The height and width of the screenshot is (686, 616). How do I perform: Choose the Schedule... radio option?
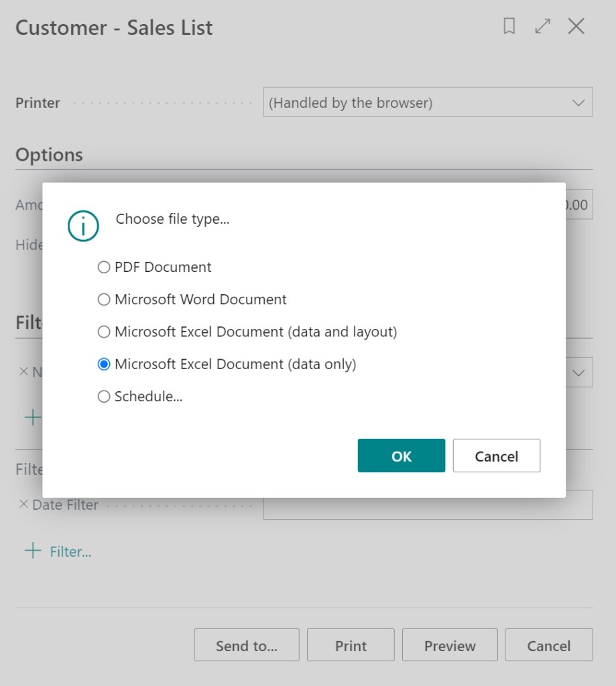[x=104, y=397]
